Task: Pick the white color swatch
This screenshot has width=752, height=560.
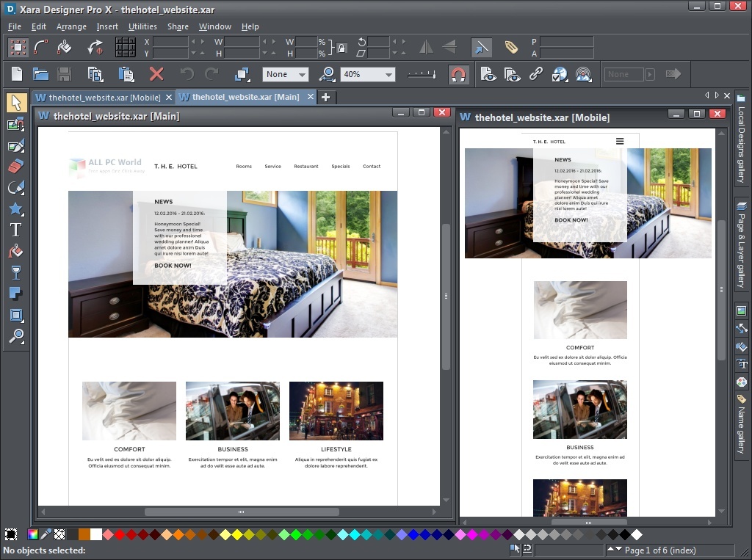Action: pyautogui.click(x=95, y=534)
